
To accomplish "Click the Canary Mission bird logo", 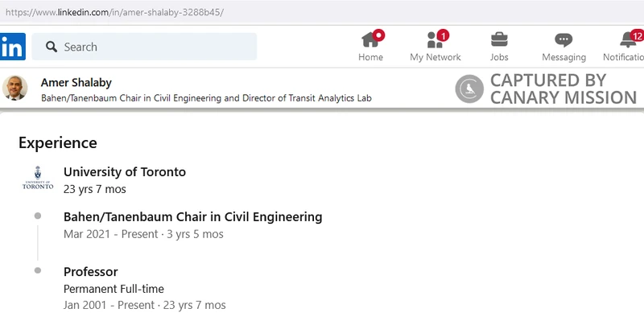I will point(469,88).
